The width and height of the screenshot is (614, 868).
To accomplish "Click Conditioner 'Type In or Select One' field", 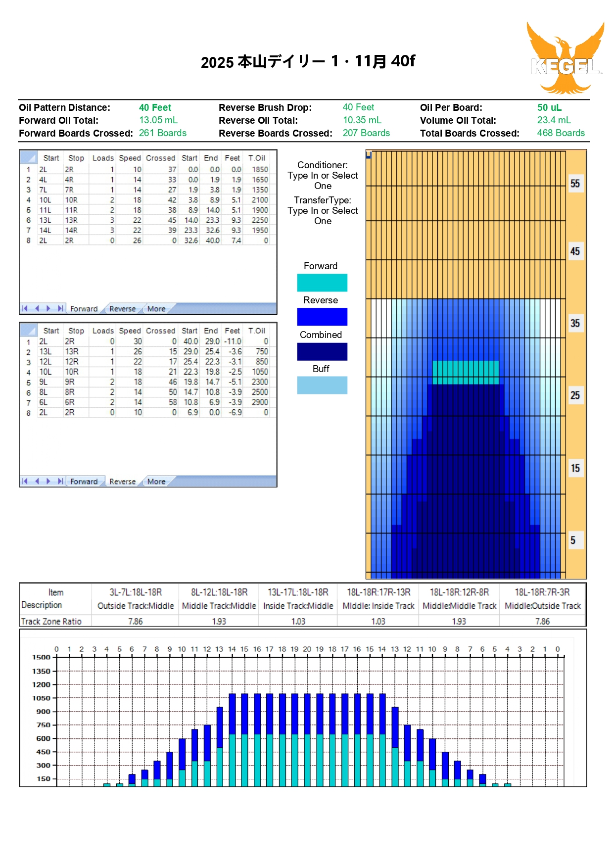I will [323, 181].
